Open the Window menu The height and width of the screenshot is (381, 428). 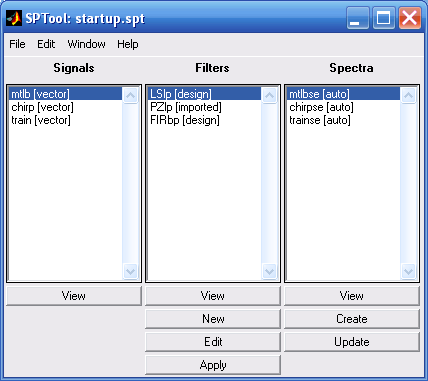(86, 44)
